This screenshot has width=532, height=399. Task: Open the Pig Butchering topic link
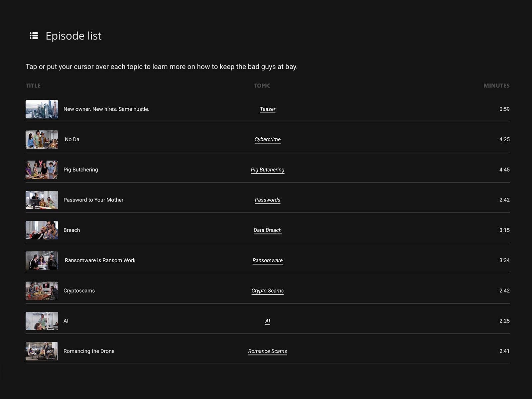tap(268, 170)
